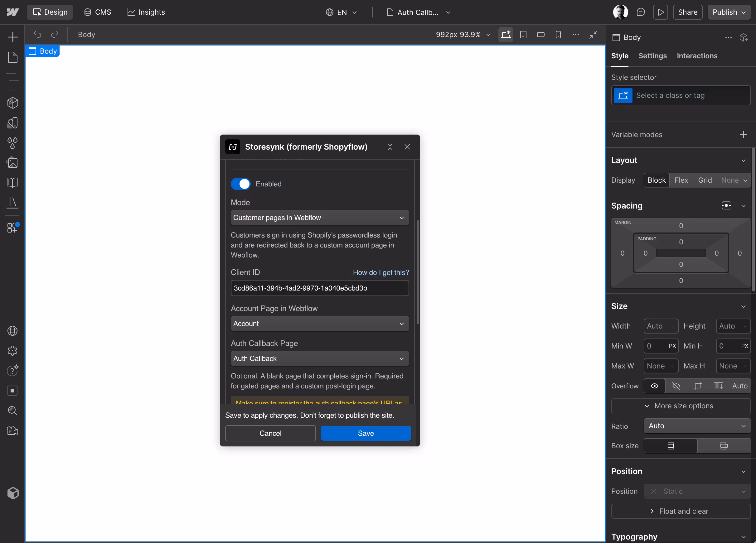The height and width of the screenshot is (543, 756).
Task: Open the Insights tab
Action: point(146,12)
